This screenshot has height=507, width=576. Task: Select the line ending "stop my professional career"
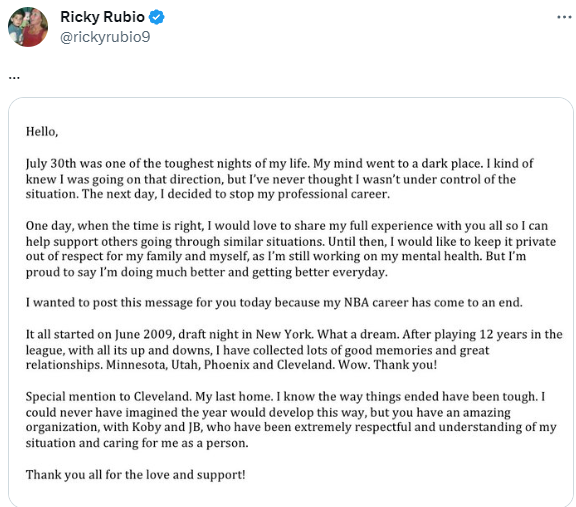208,194
